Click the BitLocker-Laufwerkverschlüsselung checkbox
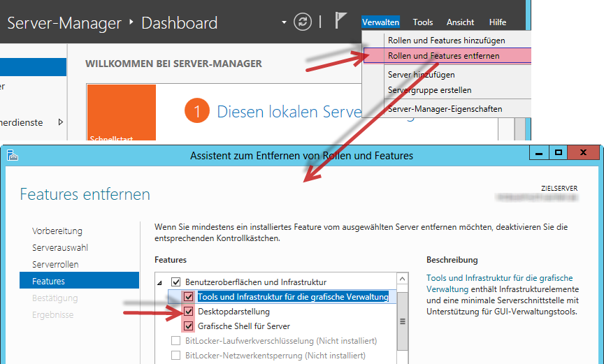Image resolution: width=604 pixels, height=364 pixels. 175,340
